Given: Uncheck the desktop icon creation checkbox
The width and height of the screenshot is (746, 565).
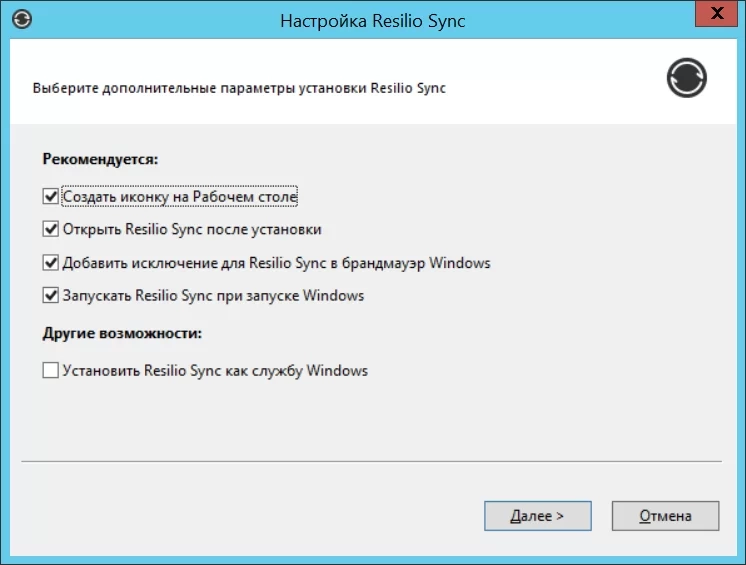Looking at the screenshot, I should point(51,197).
